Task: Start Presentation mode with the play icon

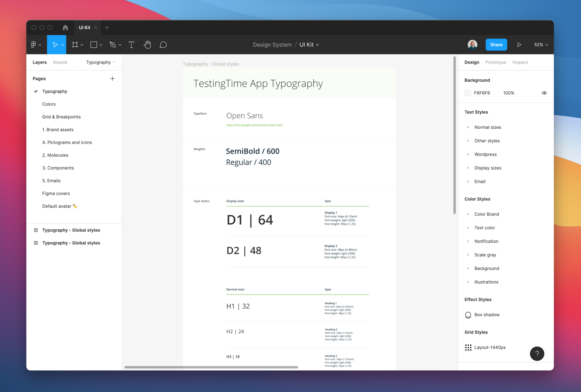Action: click(x=519, y=44)
